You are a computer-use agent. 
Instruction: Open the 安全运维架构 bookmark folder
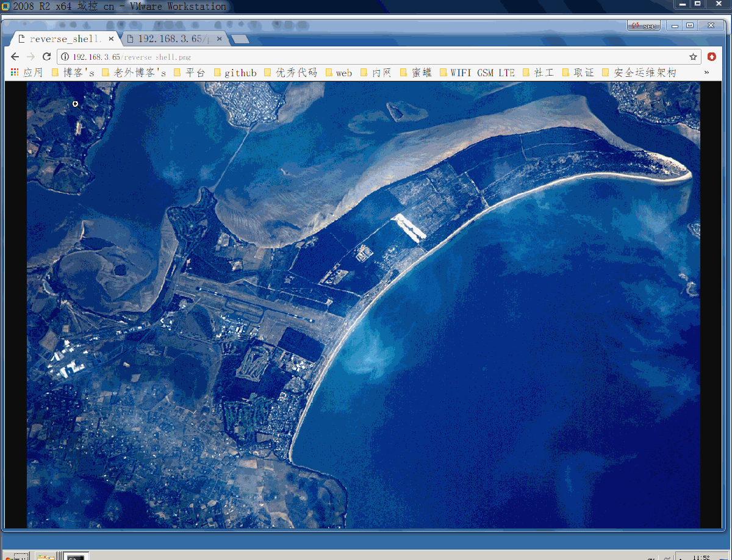[x=639, y=73]
